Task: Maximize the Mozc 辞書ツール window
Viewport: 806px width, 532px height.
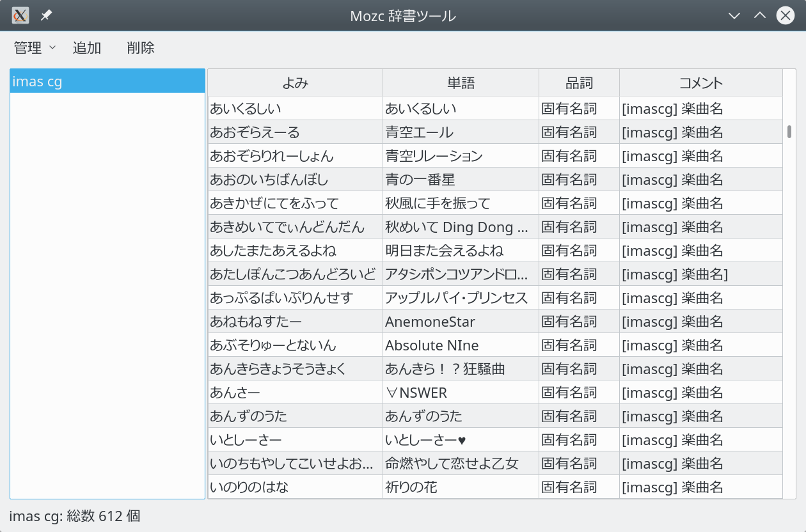Action: coord(760,15)
